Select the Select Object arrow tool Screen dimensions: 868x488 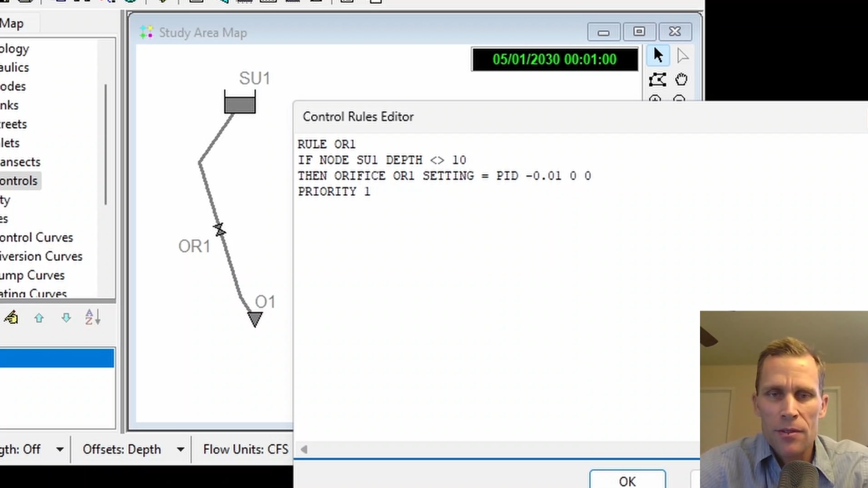[658, 55]
